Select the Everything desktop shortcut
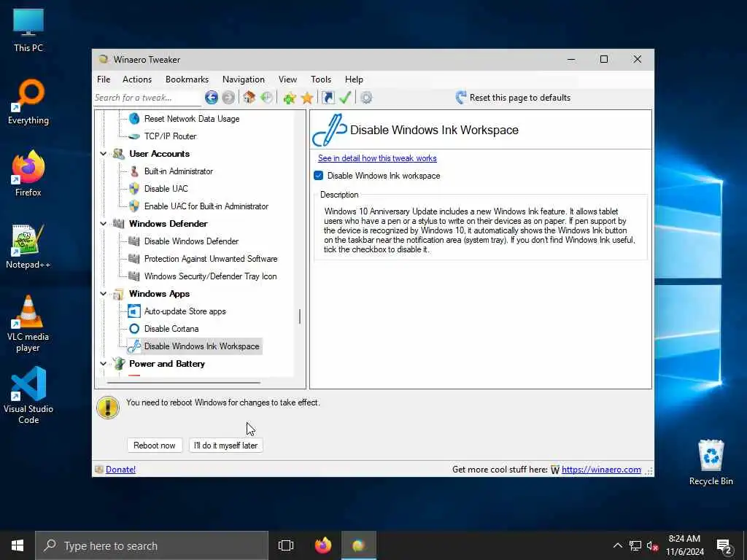747x560 pixels. click(x=28, y=102)
